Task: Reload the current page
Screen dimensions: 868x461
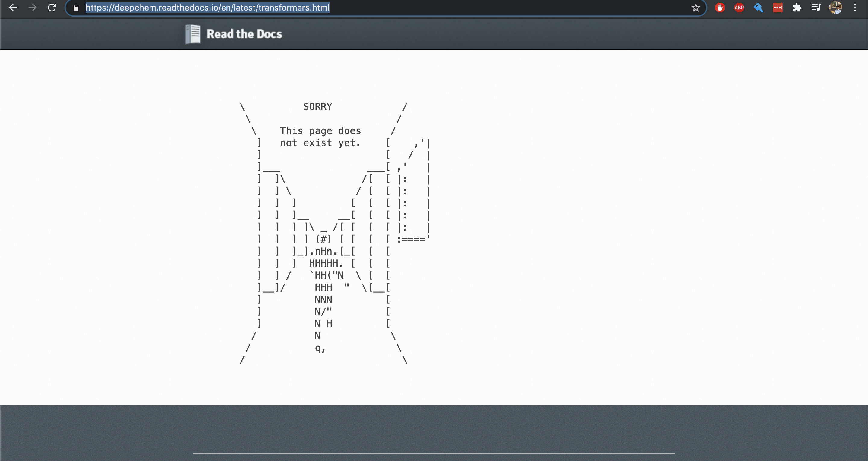Action: (52, 8)
